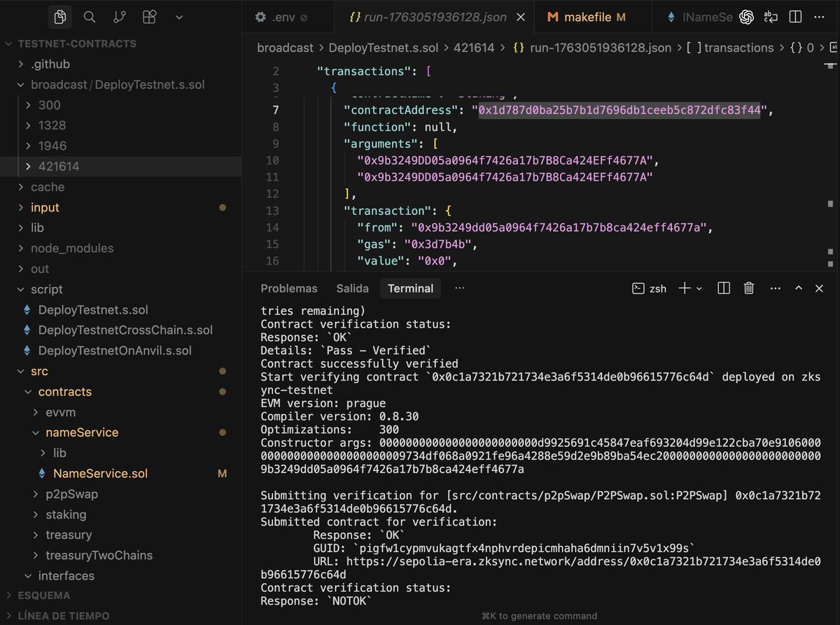Expand the staking folder
840x625 pixels.
pyautogui.click(x=120, y=514)
